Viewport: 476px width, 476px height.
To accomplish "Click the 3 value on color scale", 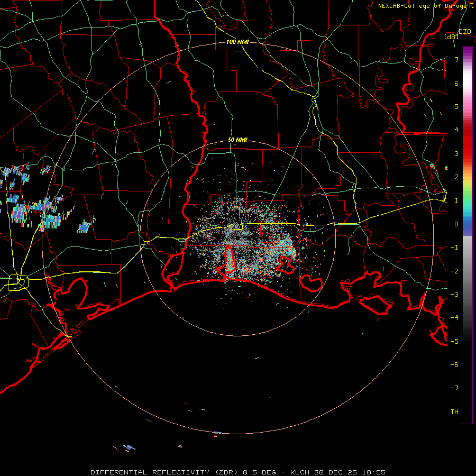I will [456, 153].
